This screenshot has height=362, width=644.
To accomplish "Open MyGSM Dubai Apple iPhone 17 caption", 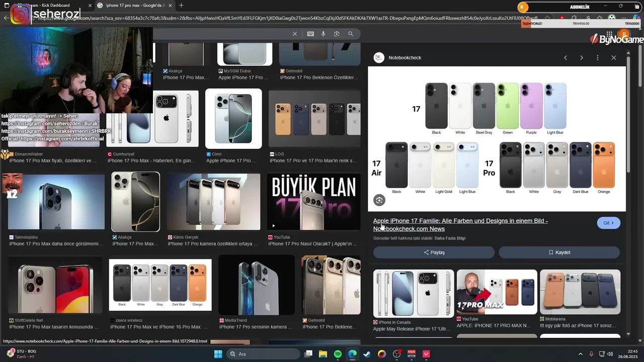I will pyautogui.click(x=244, y=77).
